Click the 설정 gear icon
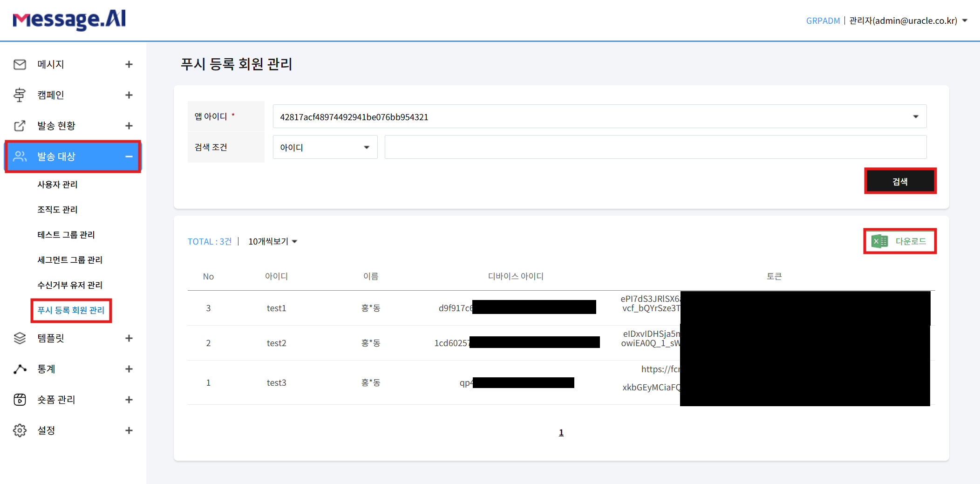The image size is (980, 484). 20,430
